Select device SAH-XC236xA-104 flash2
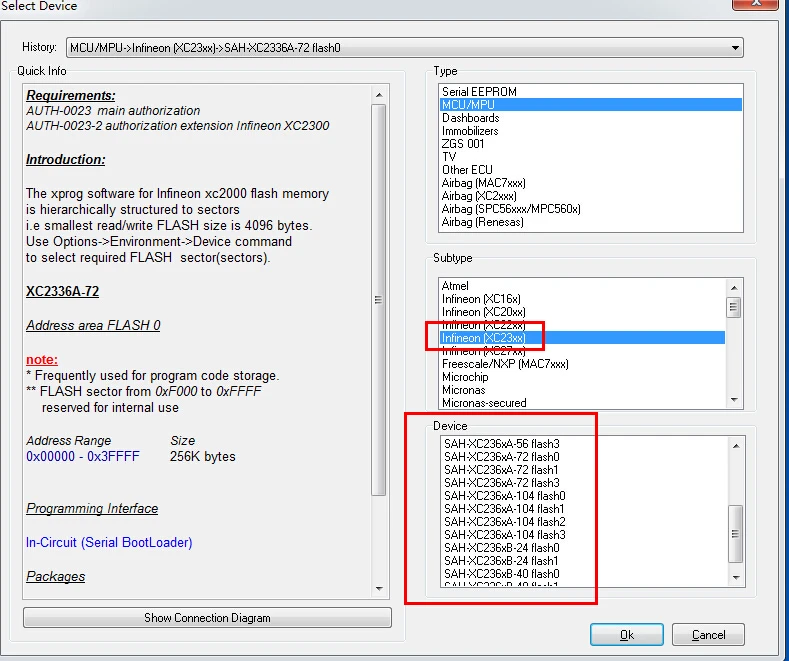 click(x=584, y=522)
